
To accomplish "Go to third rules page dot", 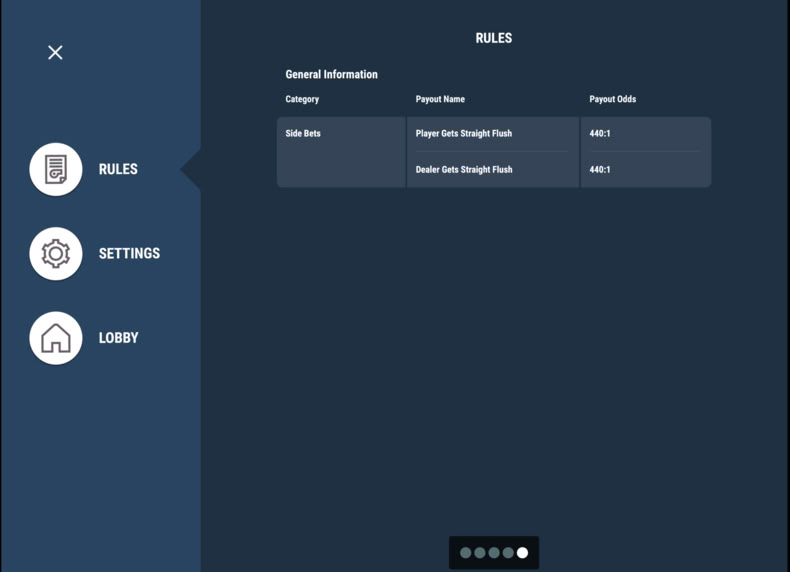I will (x=494, y=553).
